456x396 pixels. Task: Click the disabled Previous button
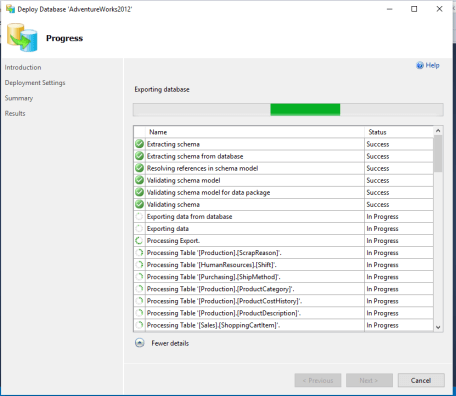click(x=318, y=380)
